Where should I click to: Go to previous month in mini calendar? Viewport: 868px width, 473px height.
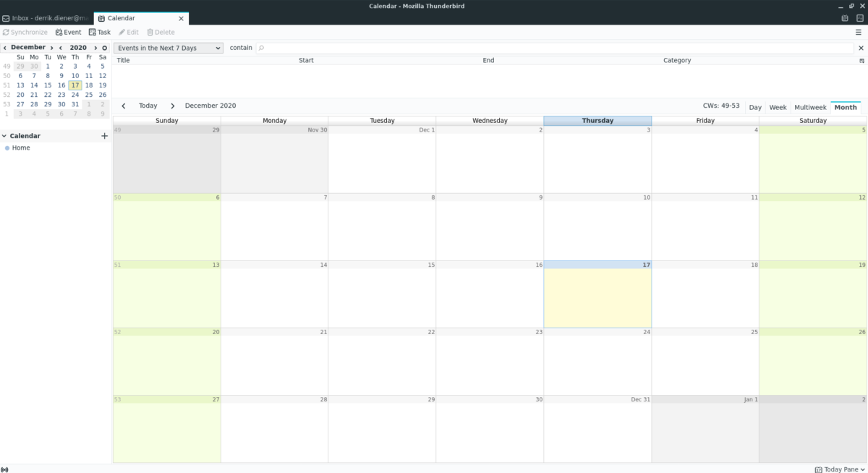click(5, 48)
